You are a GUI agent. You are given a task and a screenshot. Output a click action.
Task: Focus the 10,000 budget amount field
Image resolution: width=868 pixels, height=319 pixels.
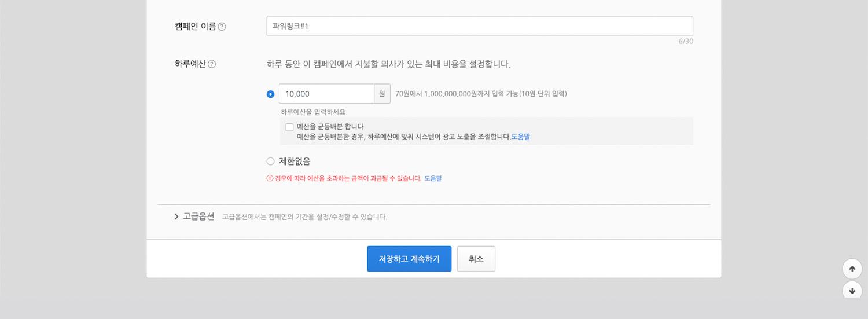click(x=326, y=94)
